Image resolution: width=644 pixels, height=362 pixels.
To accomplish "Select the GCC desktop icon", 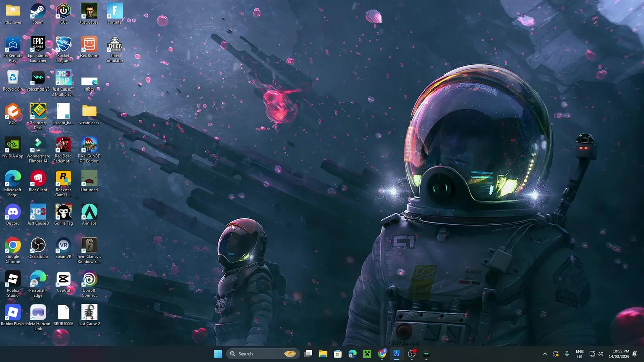I will 13,115.
